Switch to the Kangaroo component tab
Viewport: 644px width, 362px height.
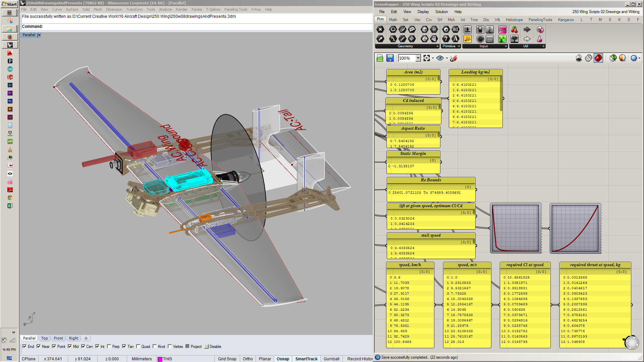566,20
